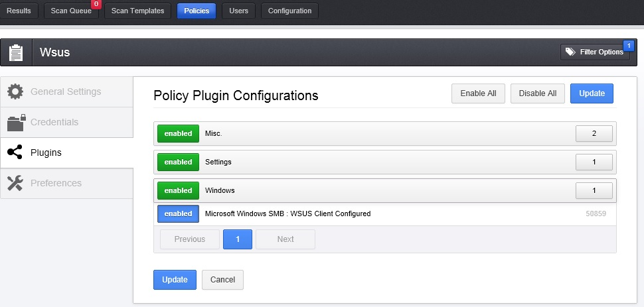
Task: Select page 1 in the pagination
Action: (237, 239)
